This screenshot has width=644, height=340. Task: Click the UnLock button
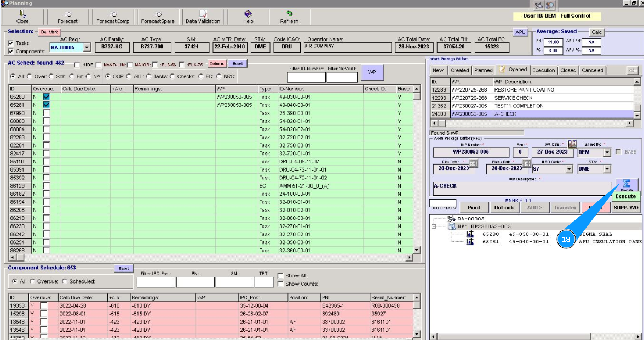point(504,208)
